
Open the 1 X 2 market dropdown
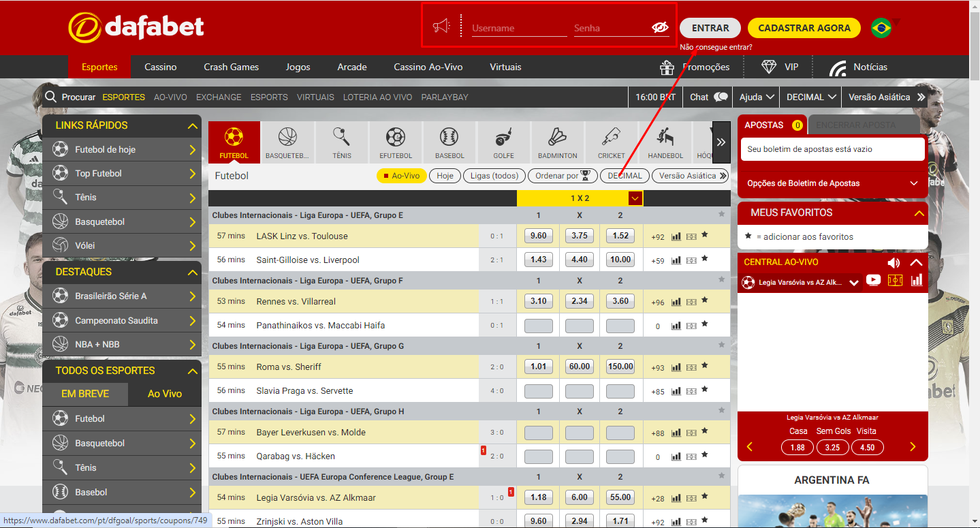[635, 198]
